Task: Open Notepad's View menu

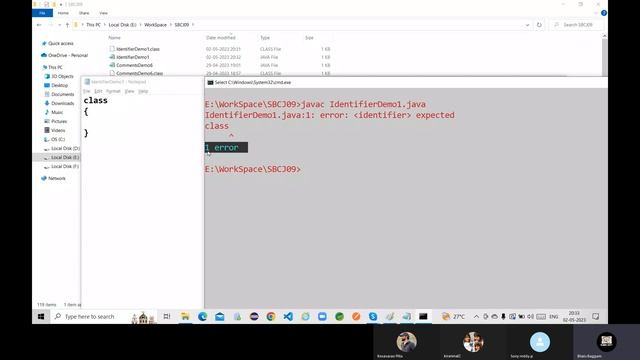Action: click(x=129, y=91)
